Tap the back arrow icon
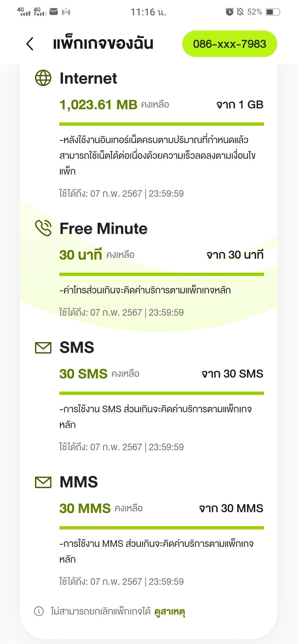 [x=30, y=44]
